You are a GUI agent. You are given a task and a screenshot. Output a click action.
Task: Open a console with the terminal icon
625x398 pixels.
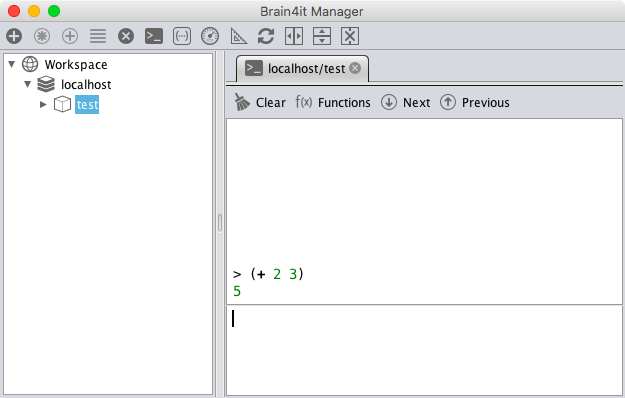pyautogui.click(x=154, y=36)
